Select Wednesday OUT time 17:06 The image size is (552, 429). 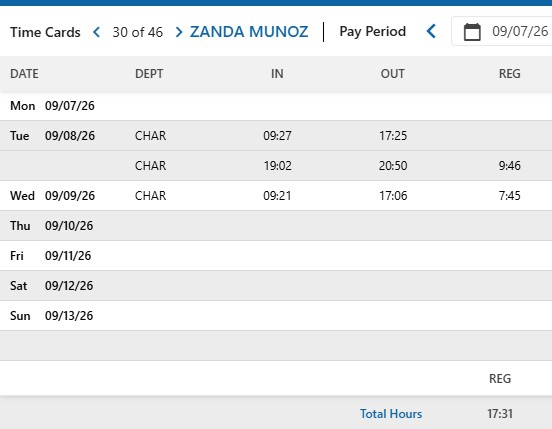pos(393,196)
